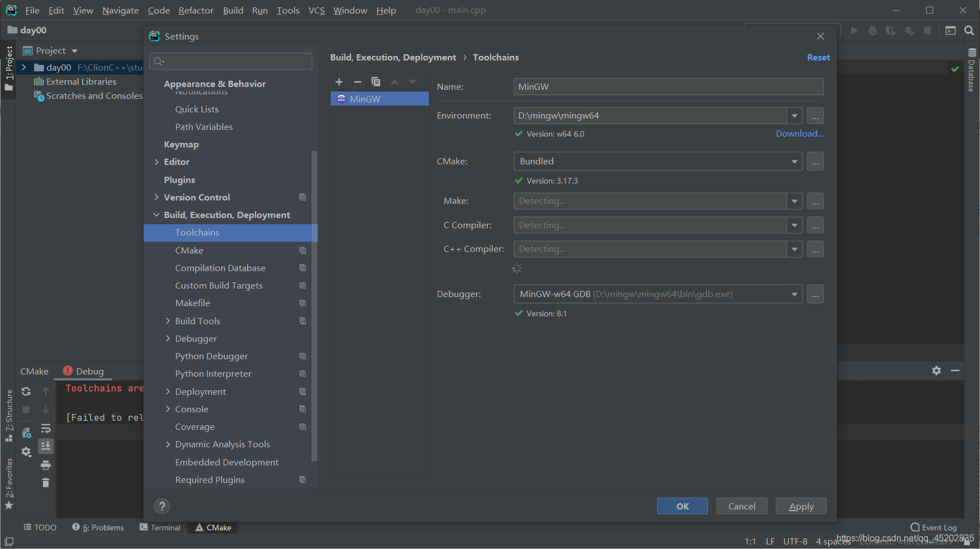Add a new toolchain with plus icon
This screenshot has width=980, height=549.
[x=339, y=82]
